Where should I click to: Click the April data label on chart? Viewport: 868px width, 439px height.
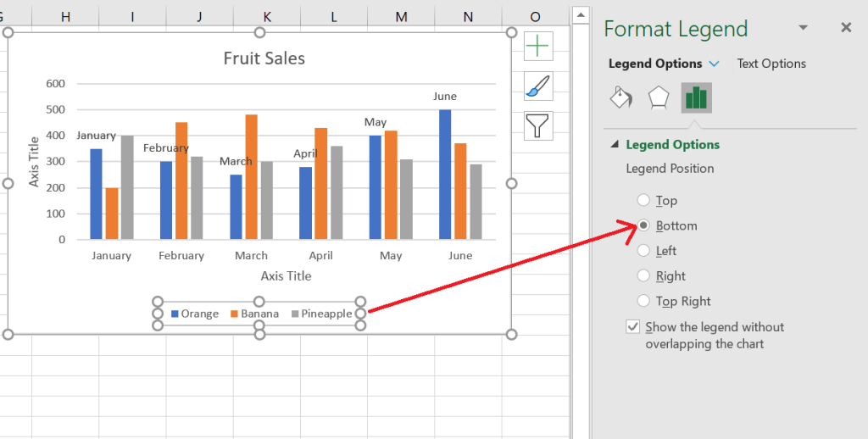[x=305, y=153]
